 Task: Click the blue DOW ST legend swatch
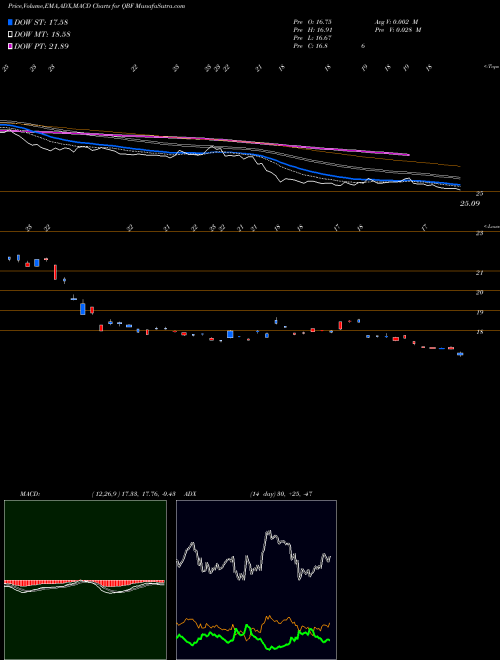click(x=10, y=22)
